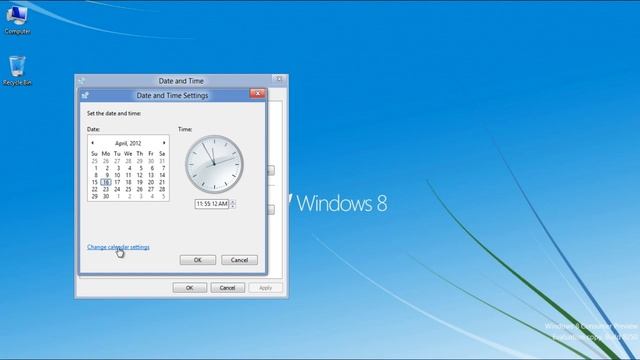640x360 pixels.
Task: Select date 11 in the calendar
Action: click(128, 175)
